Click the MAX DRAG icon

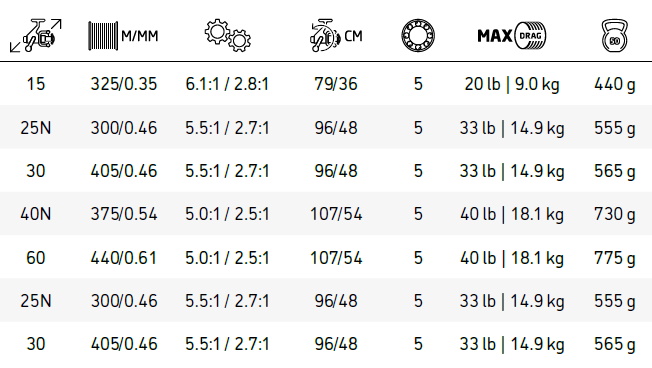click(511, 36)
